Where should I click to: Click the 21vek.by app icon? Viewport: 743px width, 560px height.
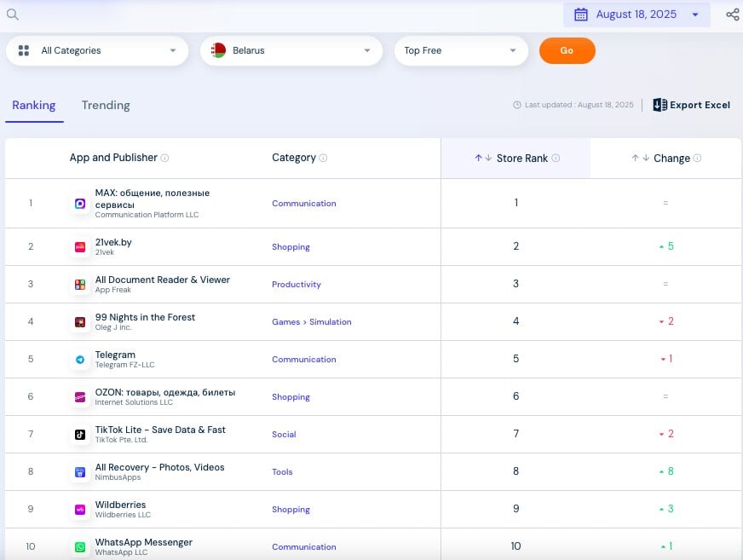(80, 246)
